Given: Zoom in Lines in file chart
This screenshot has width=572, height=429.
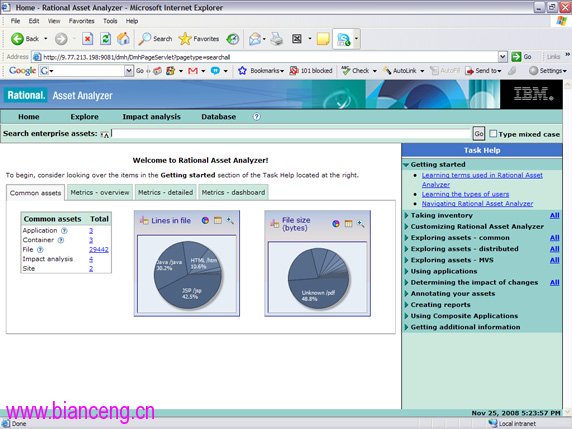Looking at the screenshot, I should pos(230,220).
